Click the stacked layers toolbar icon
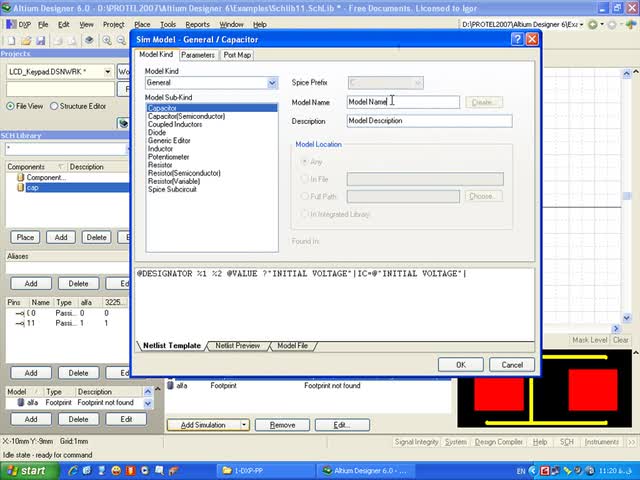This screenshot has width=640, height=480. (89, 40)
